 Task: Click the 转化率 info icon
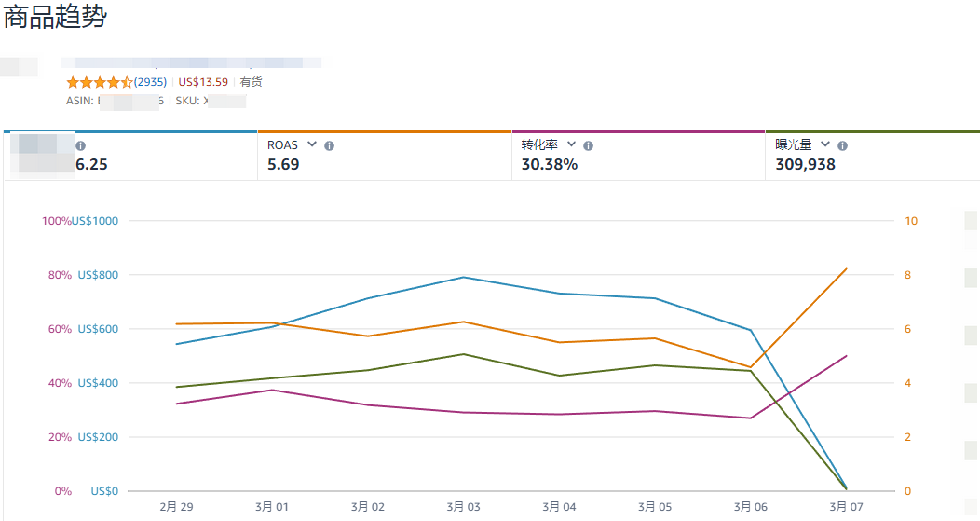coord(588,146)
